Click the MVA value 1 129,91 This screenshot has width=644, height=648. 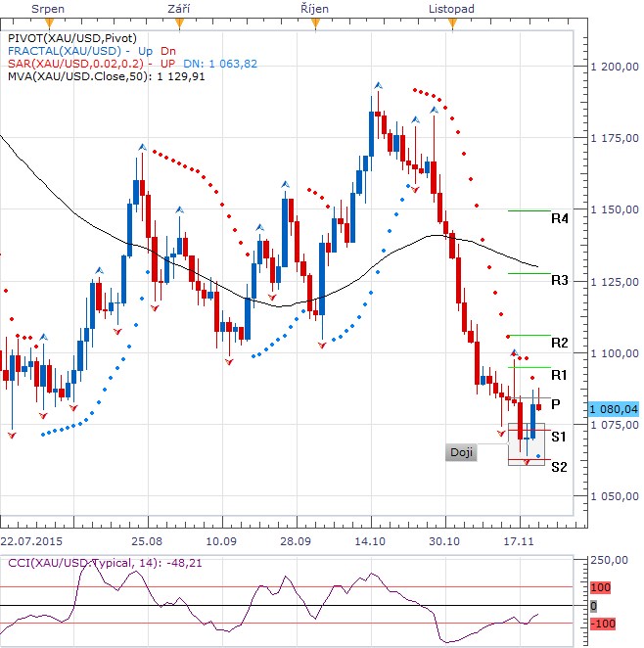181,76
